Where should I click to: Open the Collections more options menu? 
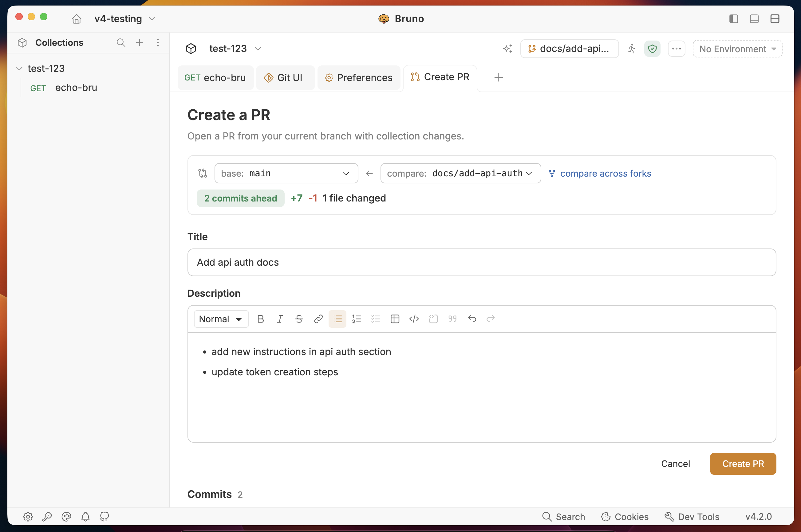[158, 43]
